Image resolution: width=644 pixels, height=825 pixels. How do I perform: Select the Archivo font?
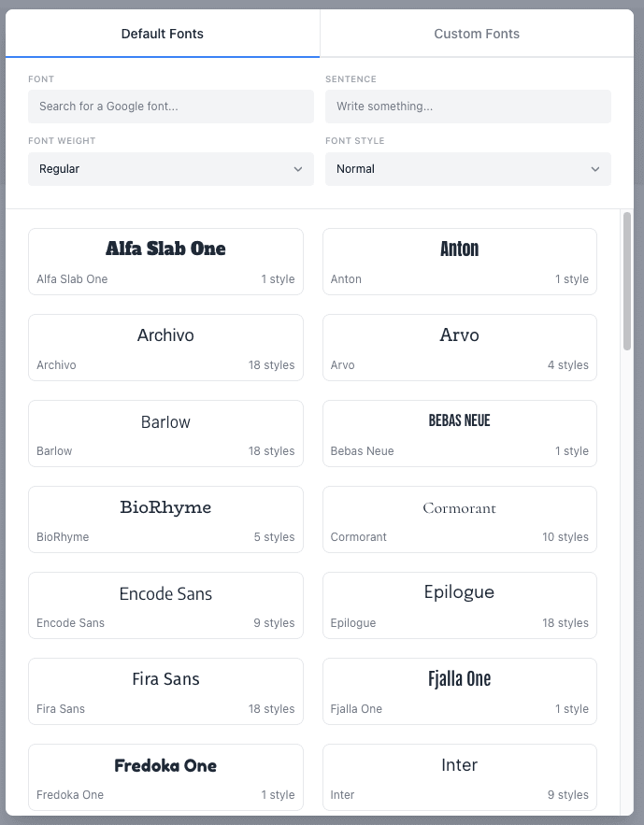[165, 347]
